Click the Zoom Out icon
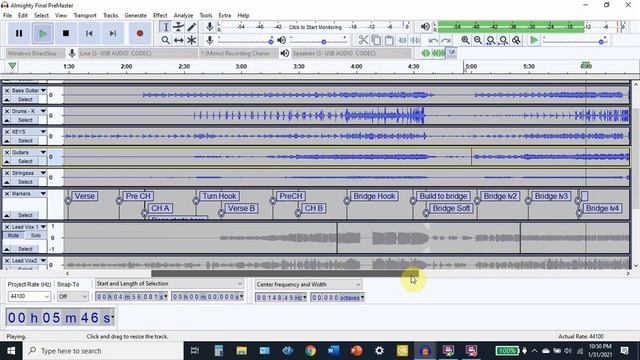Viewport: 640px width, 360px height. coord(478,40)
